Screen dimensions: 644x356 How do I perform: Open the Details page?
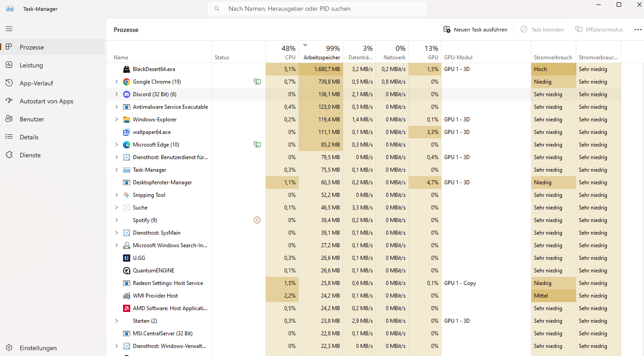click(x=53, y=137)
